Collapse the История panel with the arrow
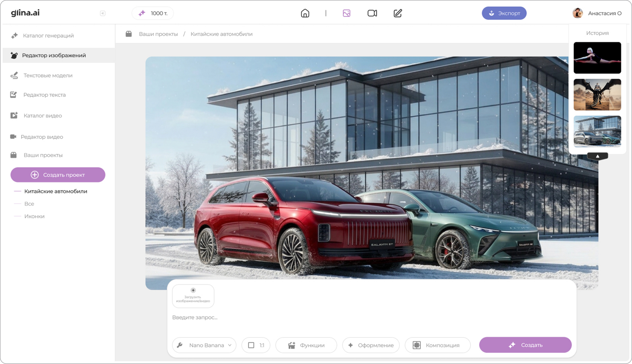 pyautogui.click(x=597, y=156)
